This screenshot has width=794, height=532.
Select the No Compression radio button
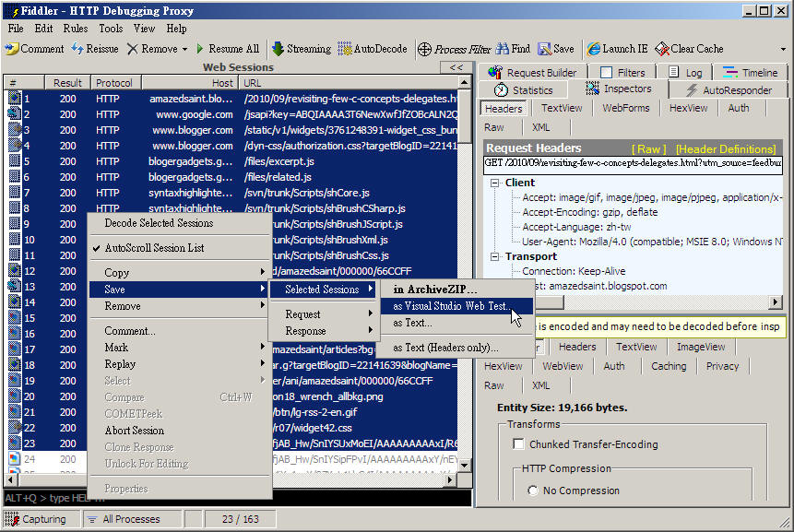click(x=532, y=491)
